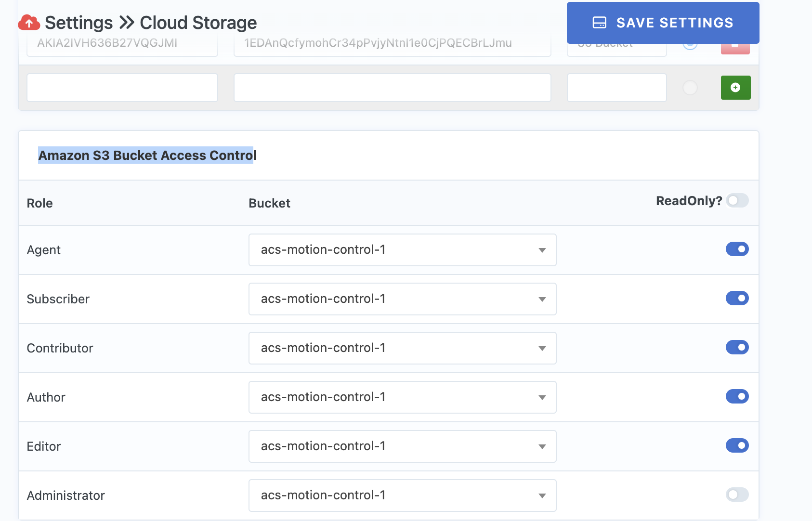
Task: Click the Save Settings button
Action: [663, 23]
